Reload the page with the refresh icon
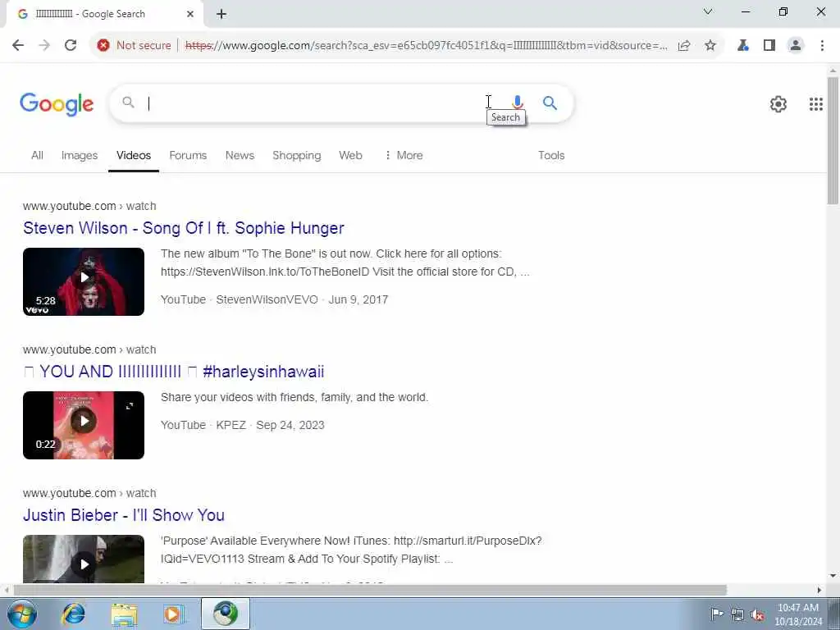Screen dimensions: 840x630 (x=71, y=46)
